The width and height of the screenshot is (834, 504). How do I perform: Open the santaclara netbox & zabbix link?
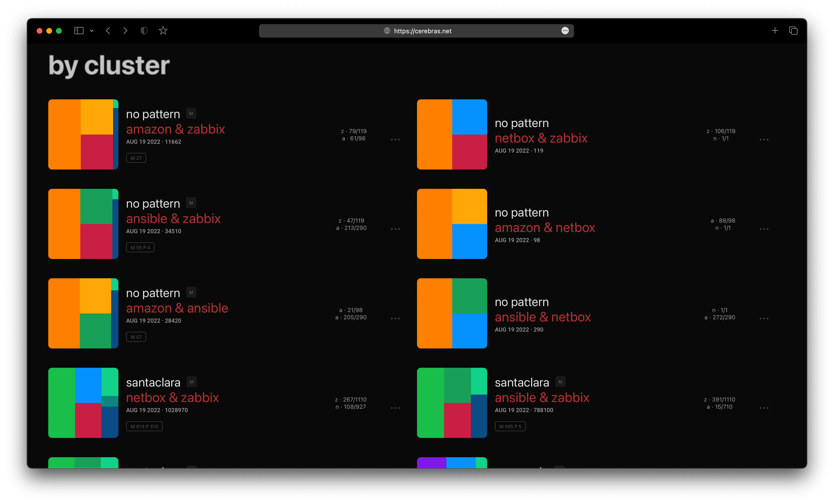[172, 397]
